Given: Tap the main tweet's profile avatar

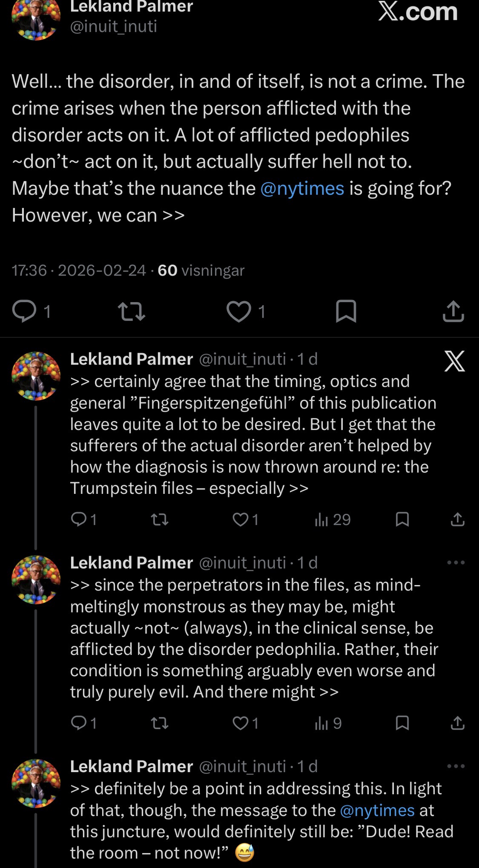Looking at the screenshot, I should pos(36,20).
